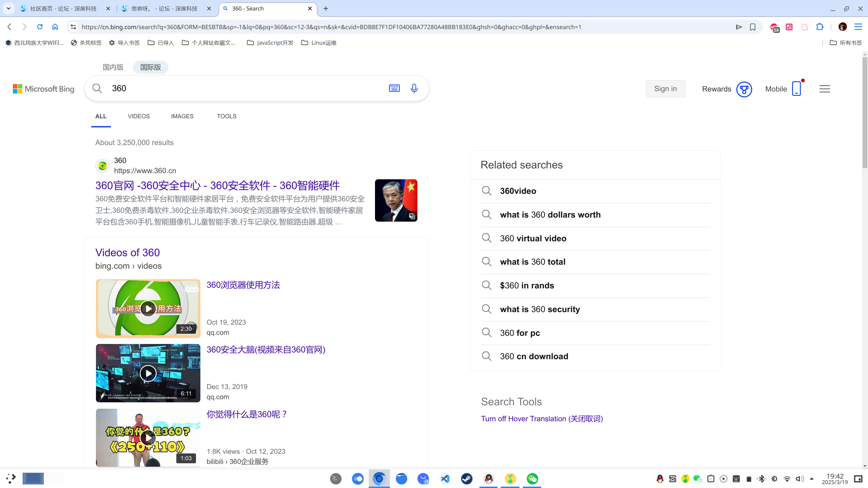Go to the browser home page
868x488 pixels.
click(55, 27)
